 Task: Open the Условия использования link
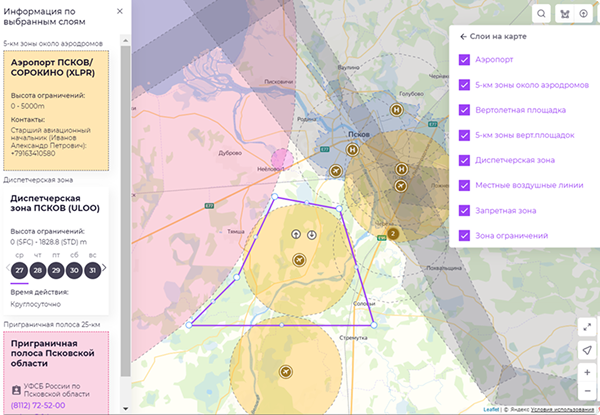(x=565, y=409)
